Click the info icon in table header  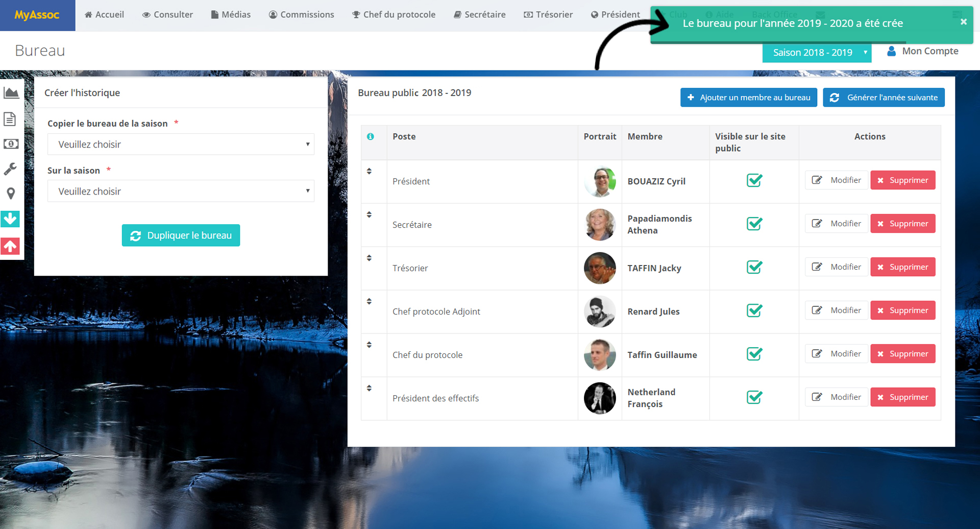tap(371, 136)
